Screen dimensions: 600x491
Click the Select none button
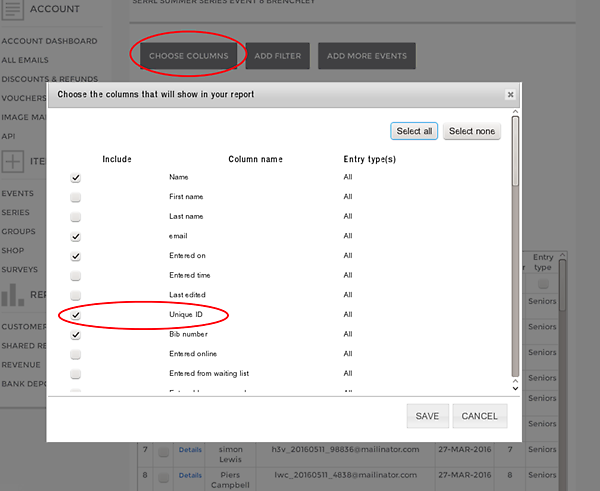tap(472, 131)
